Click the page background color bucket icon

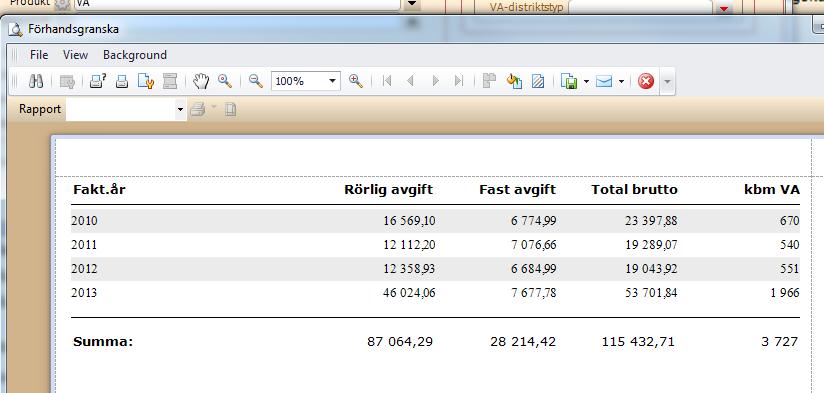pos(514,81)
